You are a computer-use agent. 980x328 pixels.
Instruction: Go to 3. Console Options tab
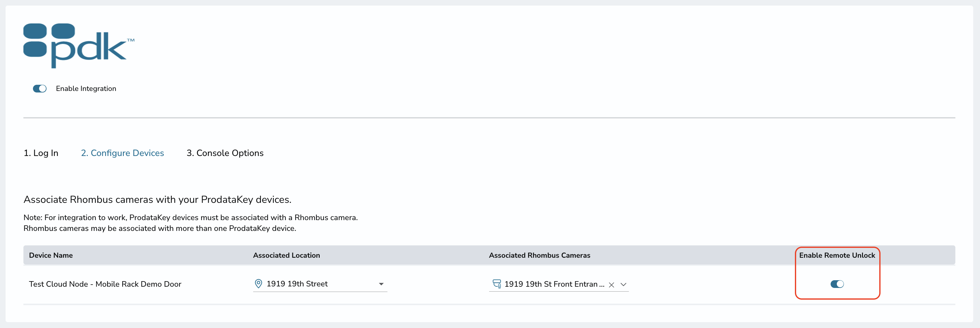click(225, 153)
